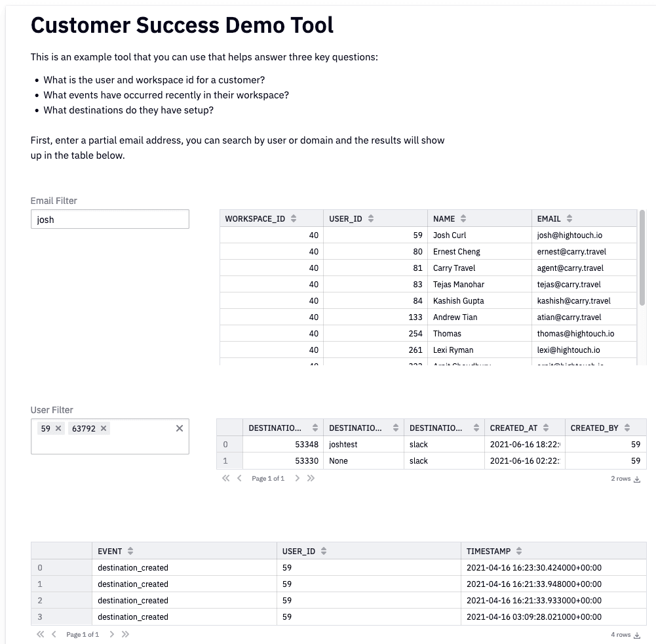Screen dimensions: 656x644
Task: Go to next page of destinations table
Action: 298,479
